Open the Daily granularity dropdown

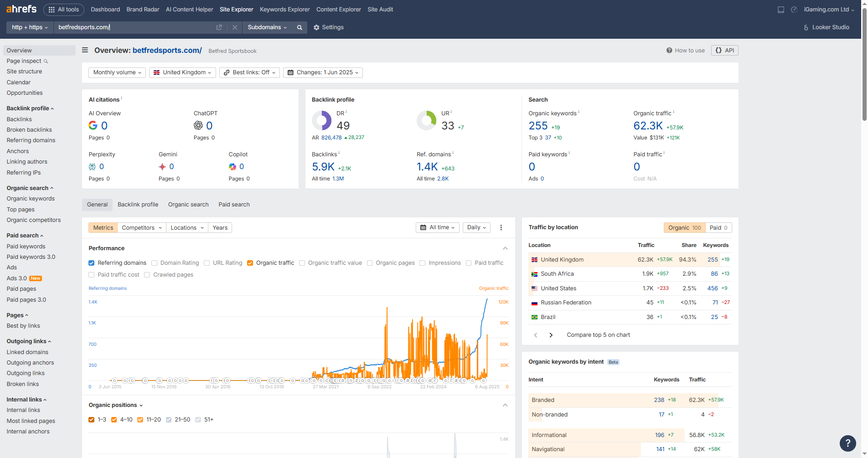476,227
